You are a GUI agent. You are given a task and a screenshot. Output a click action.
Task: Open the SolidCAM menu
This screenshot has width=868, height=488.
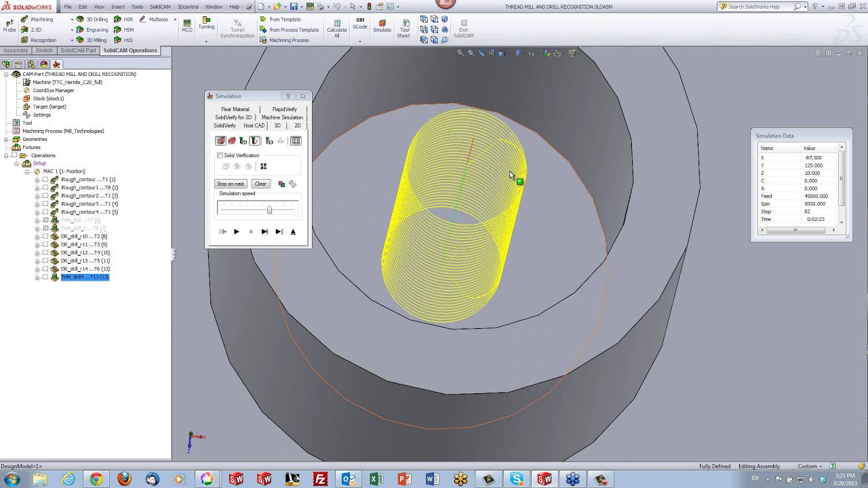[160, 7]
